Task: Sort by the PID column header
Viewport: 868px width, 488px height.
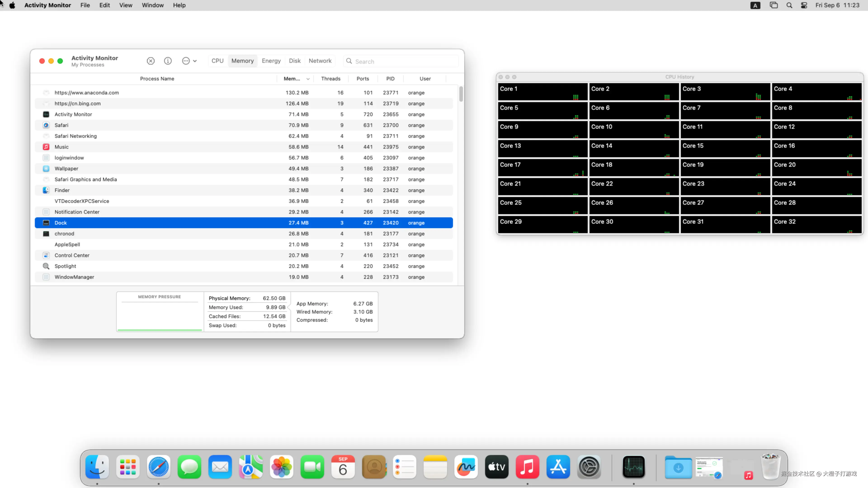Action: click(390, 79)
